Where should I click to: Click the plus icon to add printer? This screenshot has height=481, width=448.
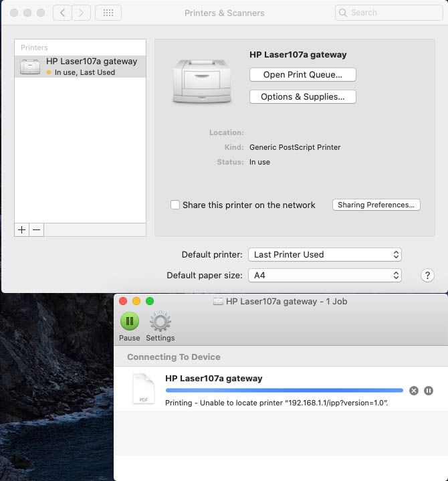click(x=22, y=229)
